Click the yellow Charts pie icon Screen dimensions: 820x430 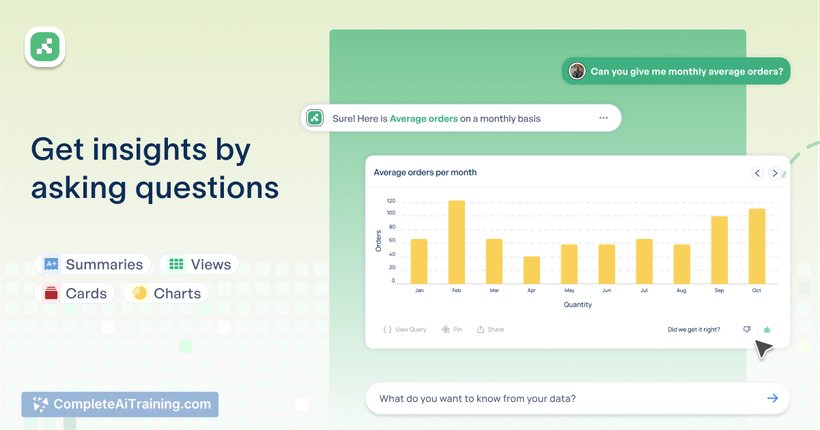140,293
